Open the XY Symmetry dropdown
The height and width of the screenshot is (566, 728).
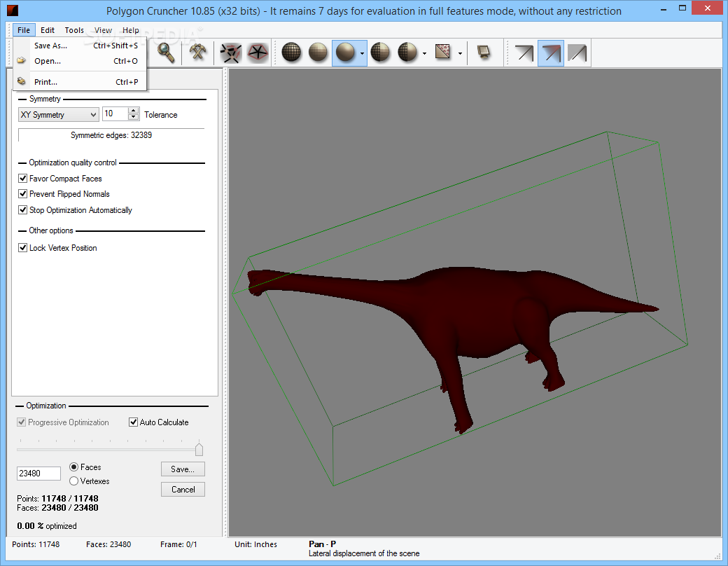click(59, 114)
